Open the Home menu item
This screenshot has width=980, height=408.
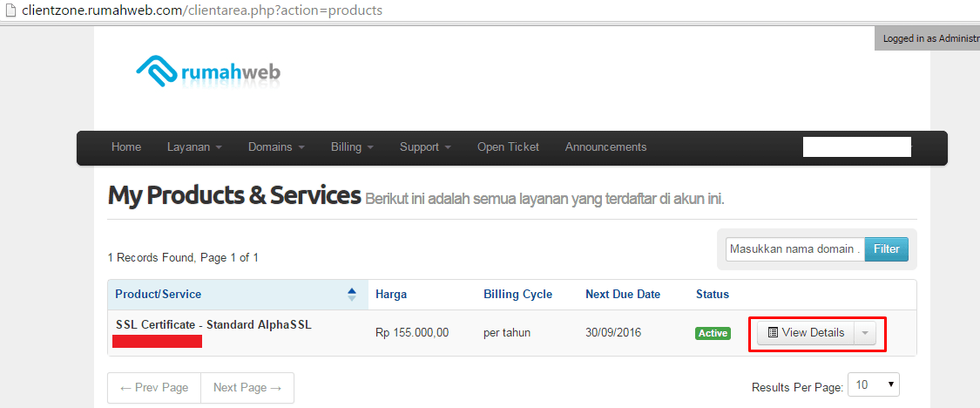point(126,147)
